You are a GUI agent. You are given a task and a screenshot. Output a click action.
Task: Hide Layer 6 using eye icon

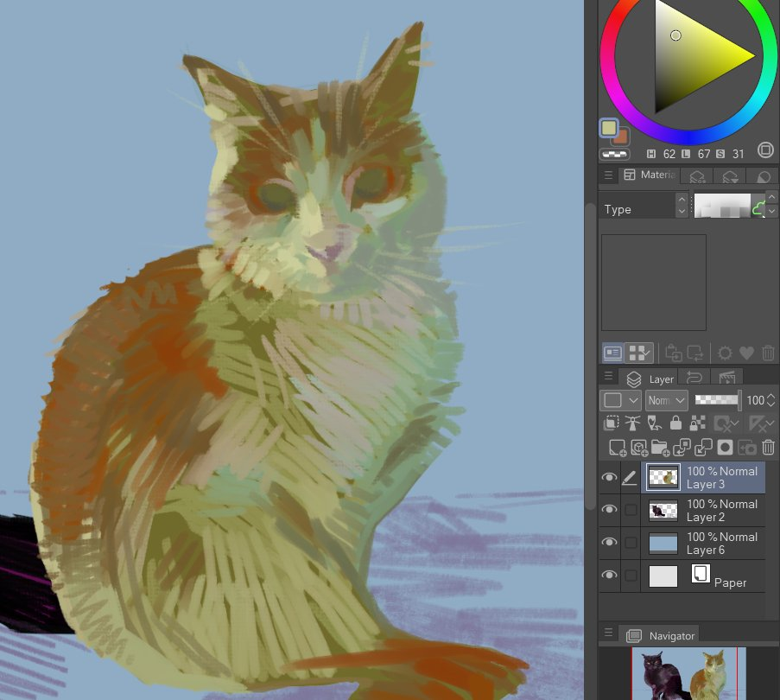coord(609,542)
